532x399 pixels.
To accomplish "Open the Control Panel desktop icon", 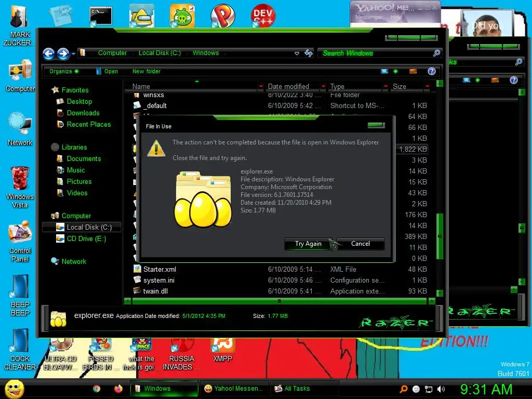I will coord(20,242).
